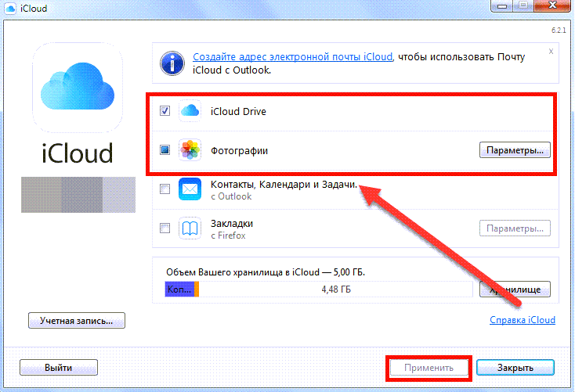Click the iCloud Drive cloud icon
The image size is (575, 392).
pyautogui.click(x=190, y=110)
